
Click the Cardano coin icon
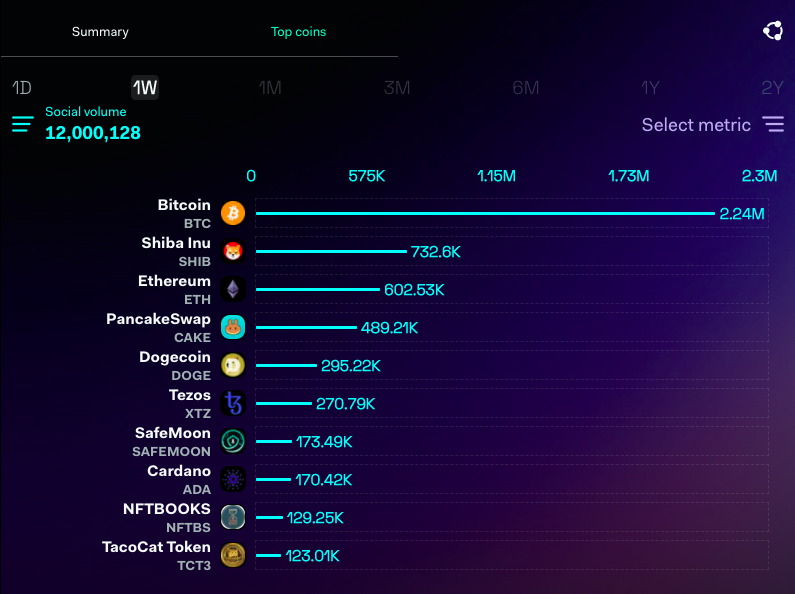[233, 480]
